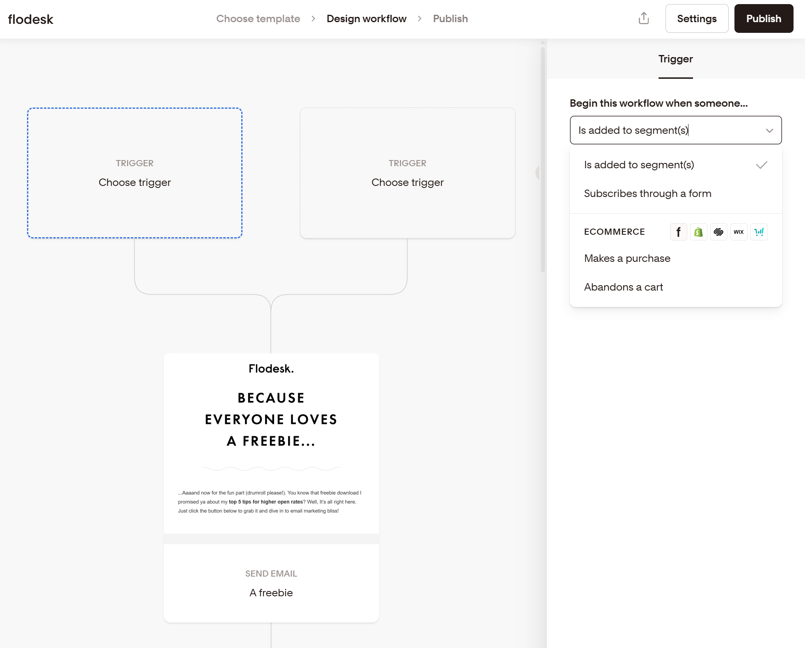Click the share/export icon
Screen dimensions: 812x648
tap(643, 18)
